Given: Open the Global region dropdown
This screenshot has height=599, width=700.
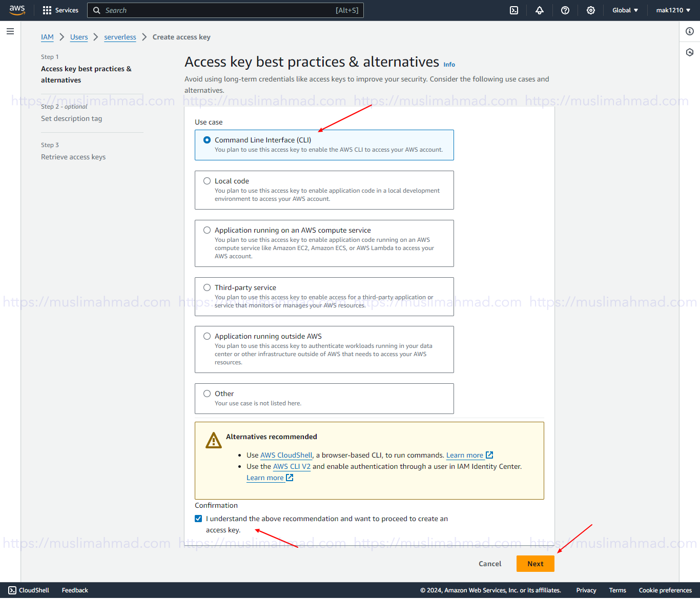Looking at the screenshot, I should tap(625, 10).
